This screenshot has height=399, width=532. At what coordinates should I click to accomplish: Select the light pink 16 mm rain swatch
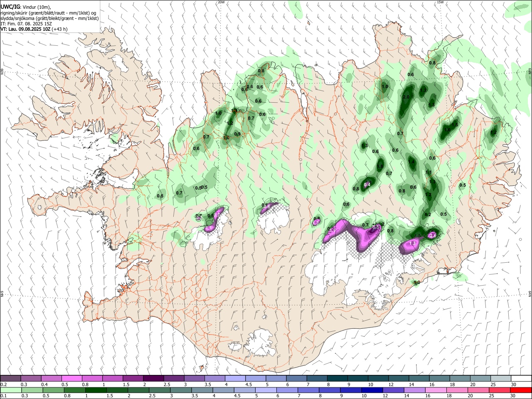[436, 390]
